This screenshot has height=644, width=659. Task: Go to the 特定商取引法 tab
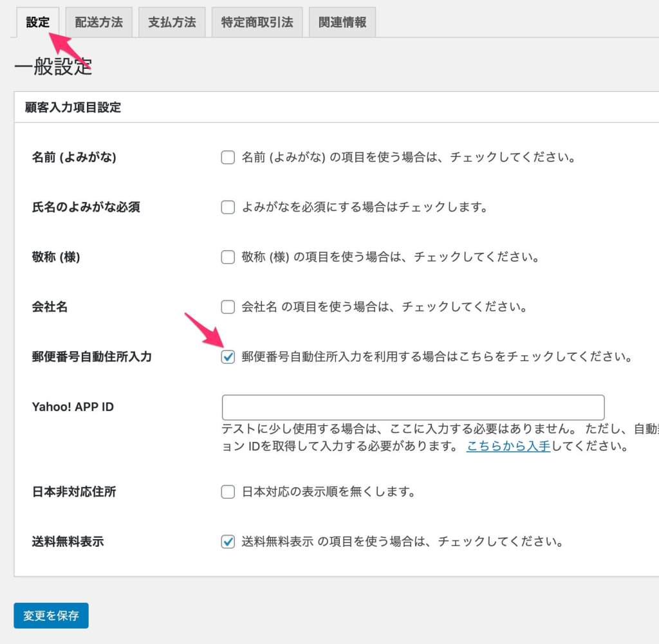coord(257,23)
